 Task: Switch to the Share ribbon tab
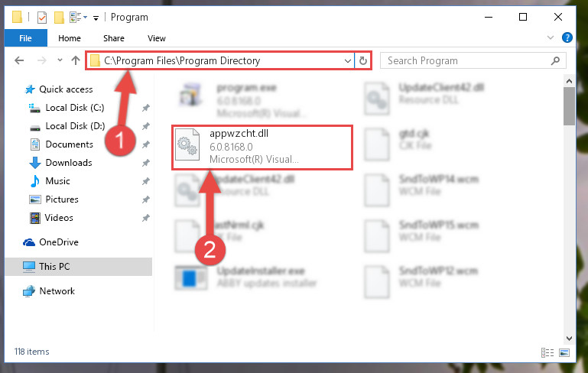coord(114,38)
